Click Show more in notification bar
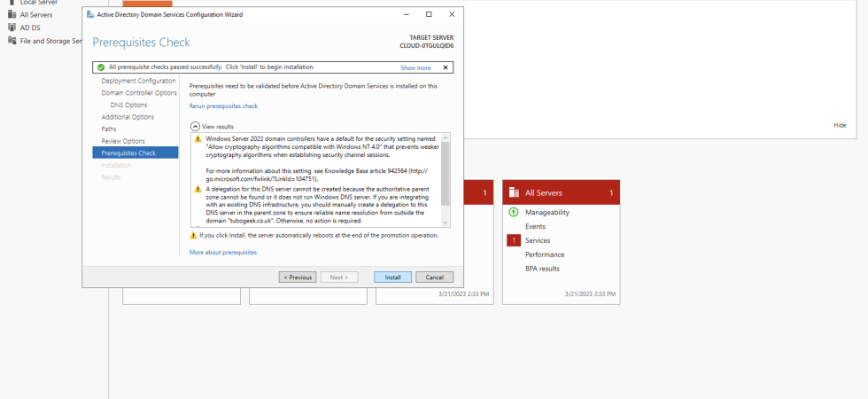Viewport: 868px width, 399px height. pyautogui.click(x=415, y=67)
